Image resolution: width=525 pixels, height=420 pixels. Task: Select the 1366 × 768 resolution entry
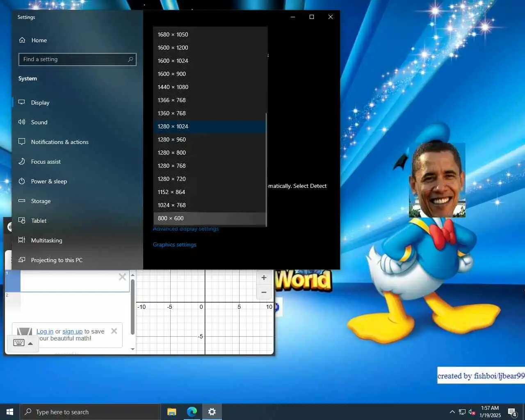coord(210,100)
